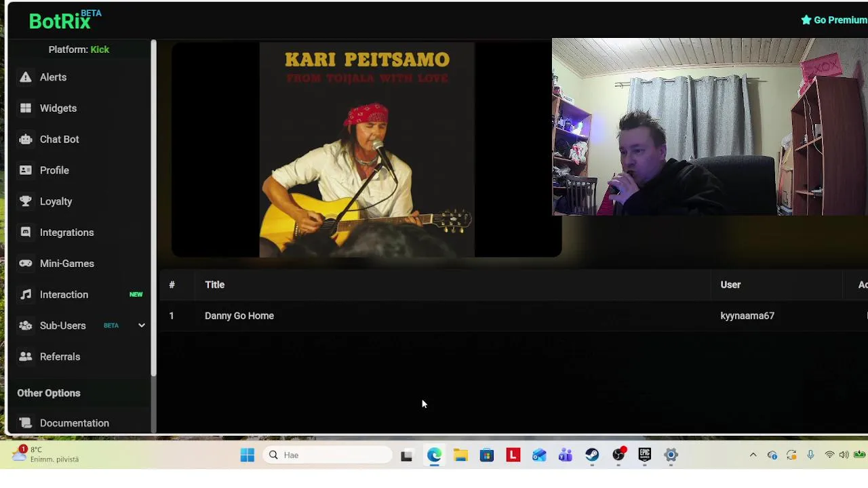Screen dimensions: 868x488
Task: Click the User column header
Action: (x=730, y=285)
